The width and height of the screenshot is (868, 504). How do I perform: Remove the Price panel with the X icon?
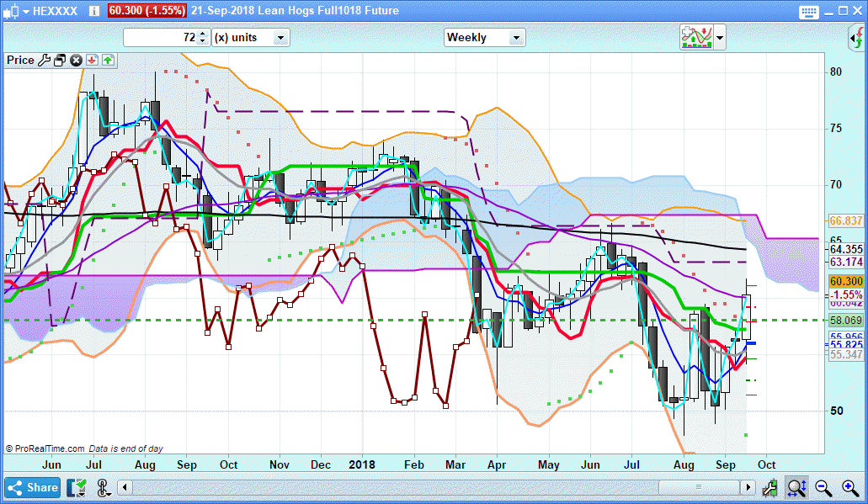pyautogui.click(x=76, y=61)
